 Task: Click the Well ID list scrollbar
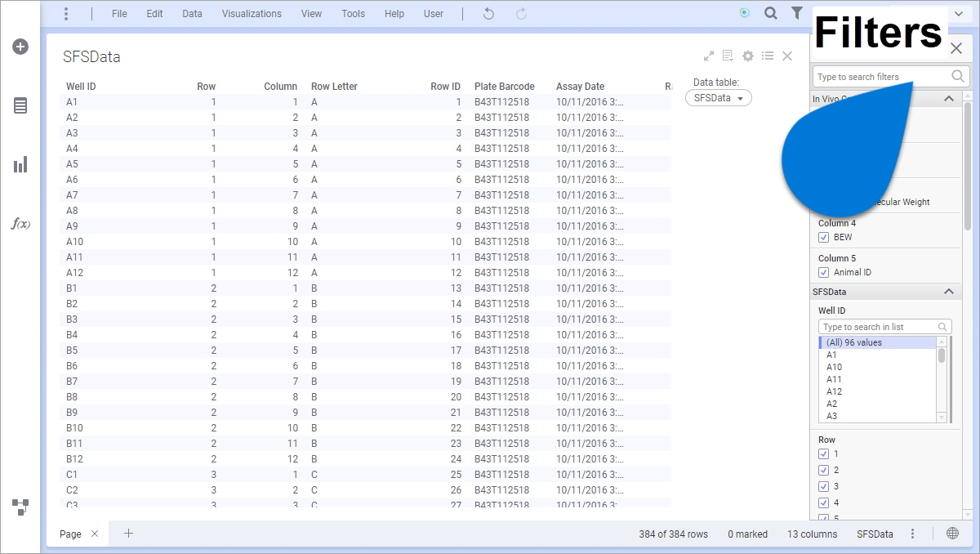click(942, 355)
